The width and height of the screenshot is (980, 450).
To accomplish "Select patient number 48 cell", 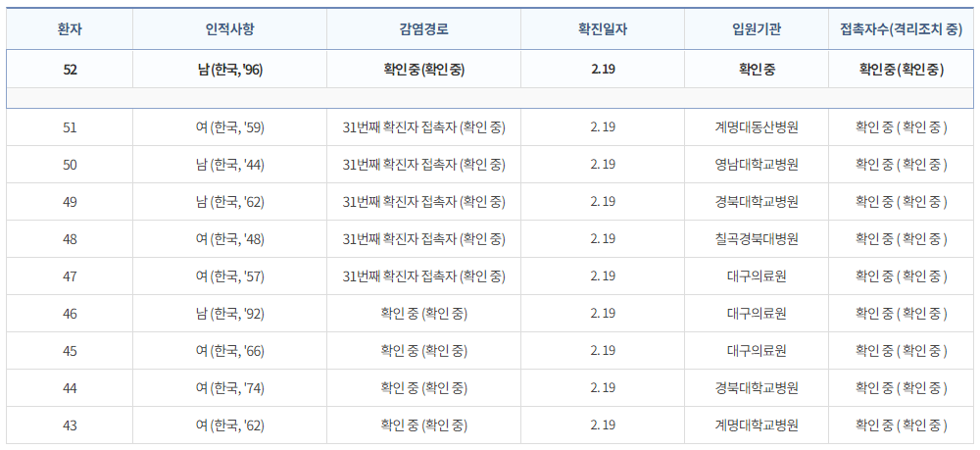I will click(x=70, y=239).
